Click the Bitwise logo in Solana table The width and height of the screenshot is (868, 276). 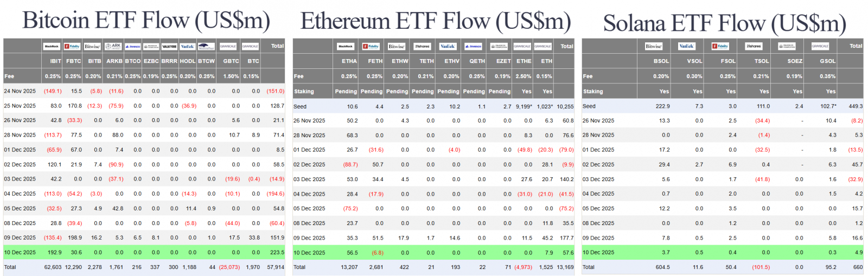point(654,46)
